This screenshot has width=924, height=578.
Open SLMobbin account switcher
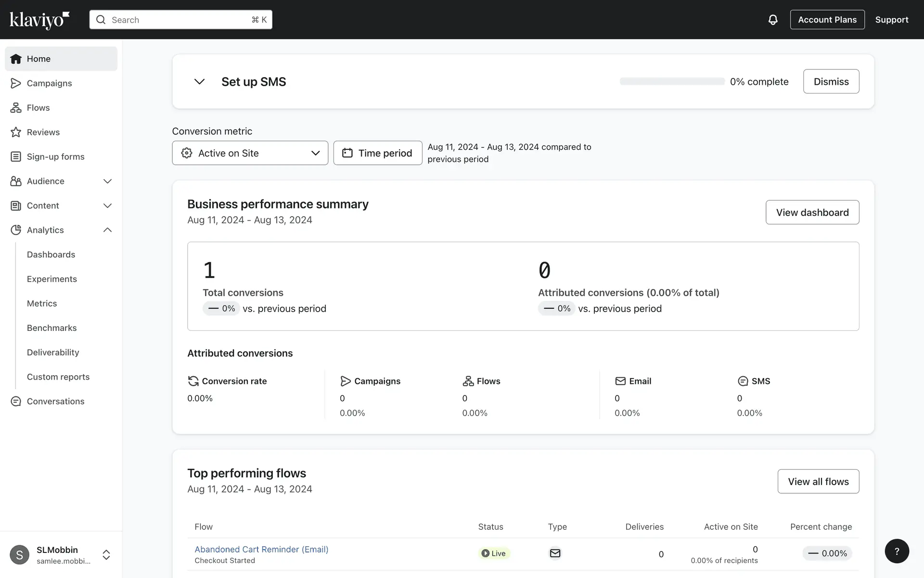click(x=106, y=554)
